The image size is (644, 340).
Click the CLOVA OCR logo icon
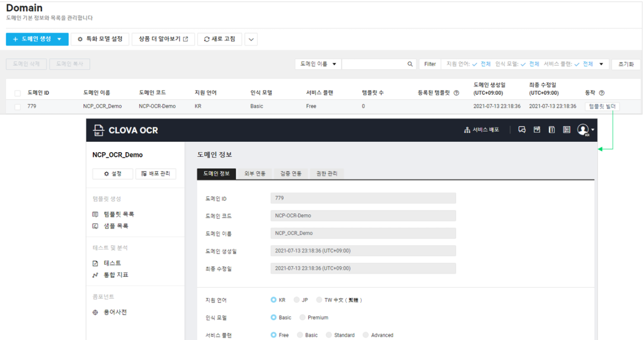click(x=98, y=130)
